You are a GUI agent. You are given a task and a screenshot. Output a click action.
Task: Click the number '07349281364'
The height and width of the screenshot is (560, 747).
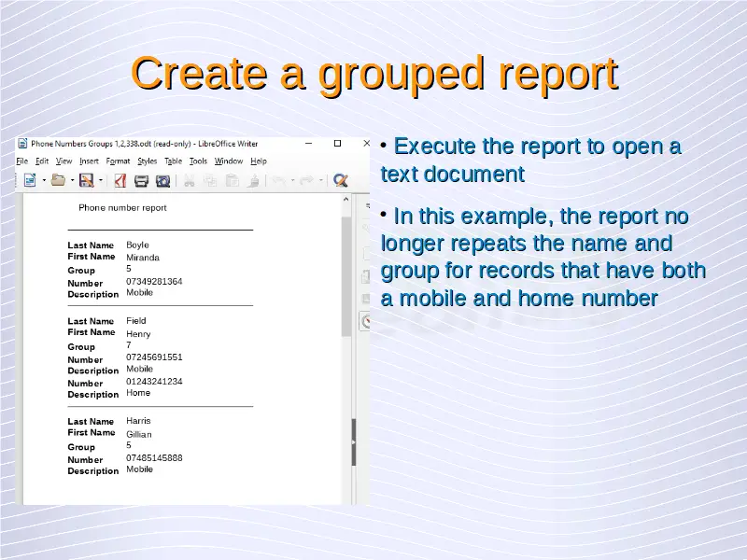click(154, 282)
